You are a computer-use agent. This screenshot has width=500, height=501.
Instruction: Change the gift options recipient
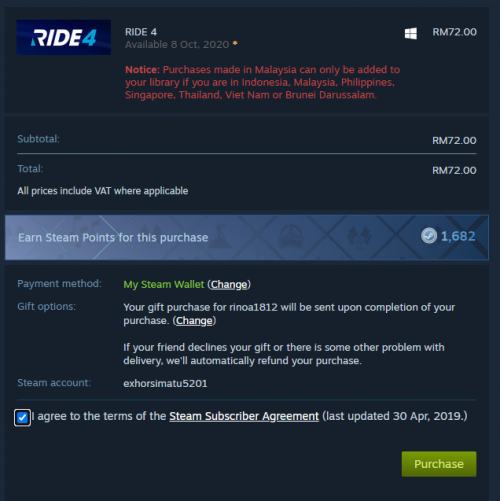click(194, 321)
